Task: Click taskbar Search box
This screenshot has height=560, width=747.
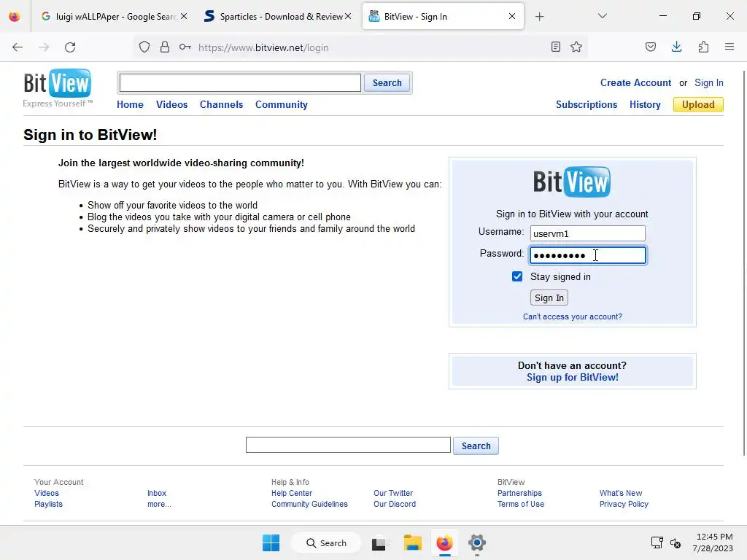Action: click(x=326, y=542)
